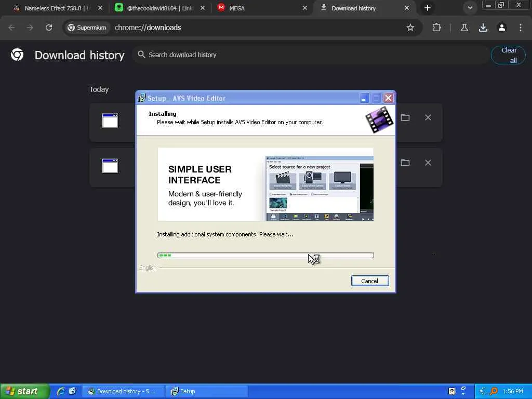
Task: Click the taskbar clock 1:56 PM
Action: click(x=513, y=391)
